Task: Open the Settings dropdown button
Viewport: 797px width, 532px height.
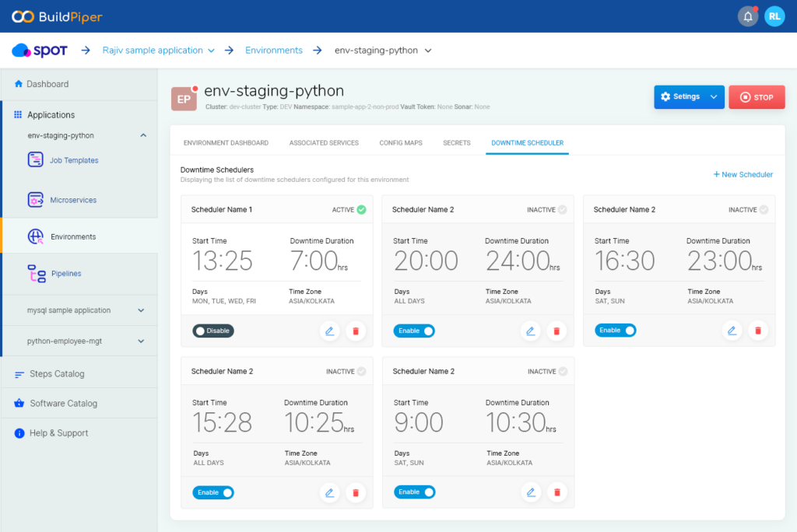Action: click(x=689, y=97)
